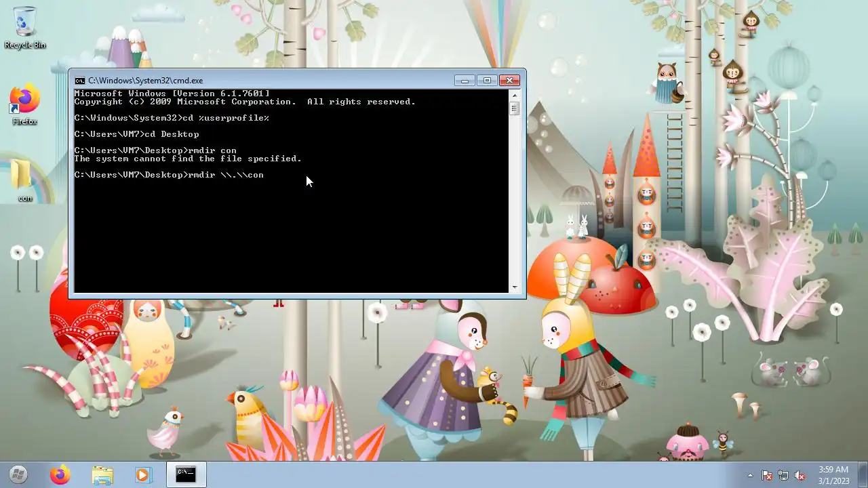
Task: Open Windows Explorer from the taskbar
Action: [x=102, y=475]
